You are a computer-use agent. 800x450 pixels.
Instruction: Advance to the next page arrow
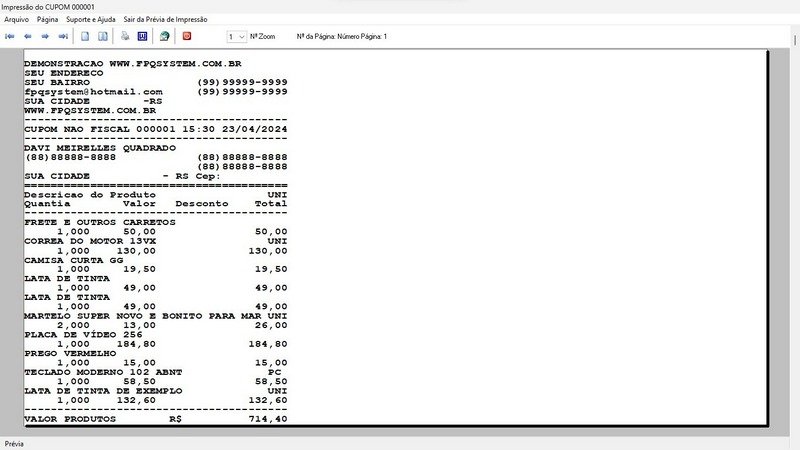tap(45, 36)
